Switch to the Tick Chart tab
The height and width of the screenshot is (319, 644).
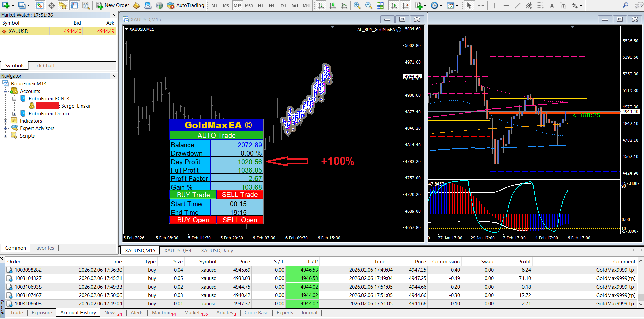[x=44, y=66]
